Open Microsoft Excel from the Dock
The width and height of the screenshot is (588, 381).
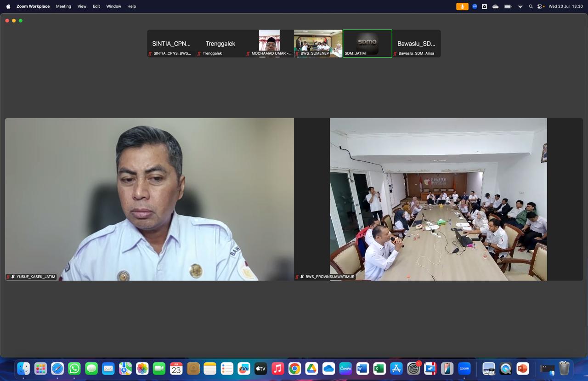click(379, 369)
